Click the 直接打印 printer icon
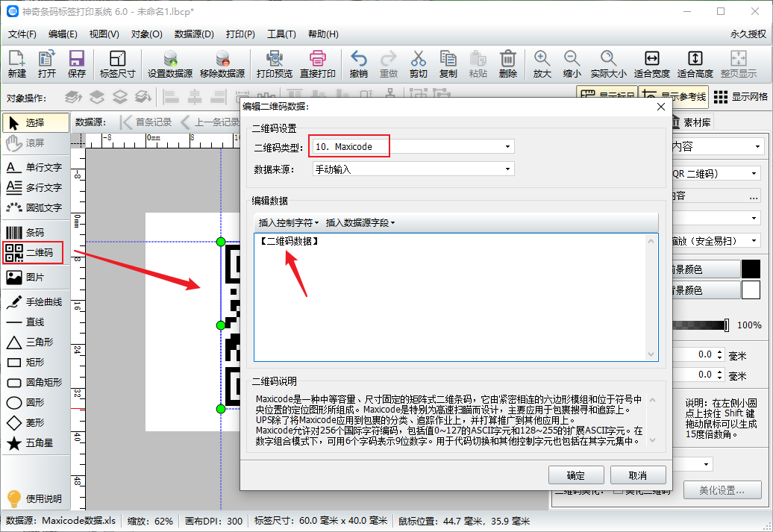The width and height of the screenshot is (773, 532). (318, 64)
